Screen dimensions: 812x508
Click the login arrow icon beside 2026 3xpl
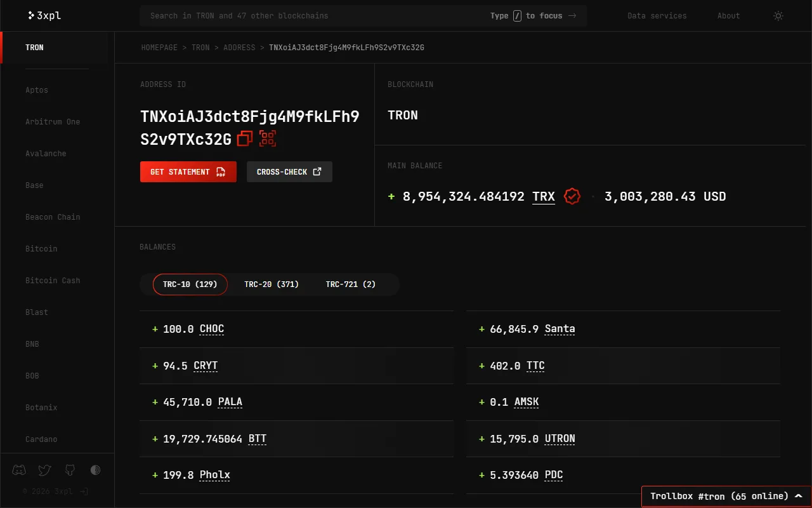84,491
